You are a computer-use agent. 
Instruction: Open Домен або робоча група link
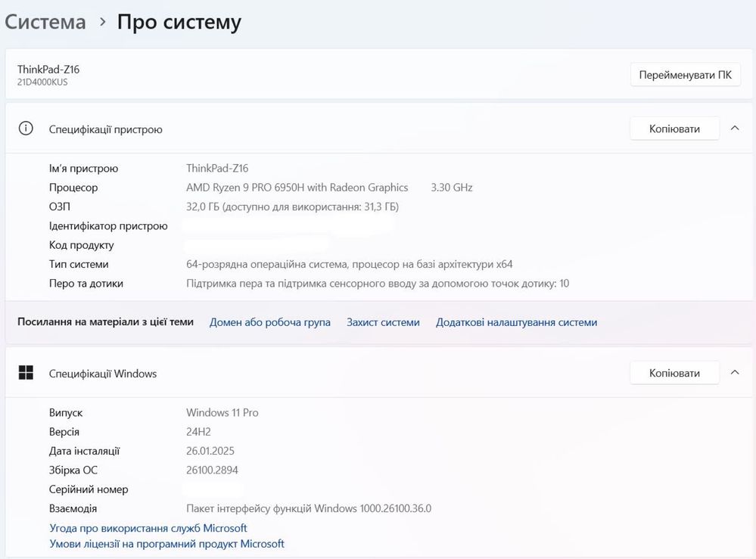point(270,322)
